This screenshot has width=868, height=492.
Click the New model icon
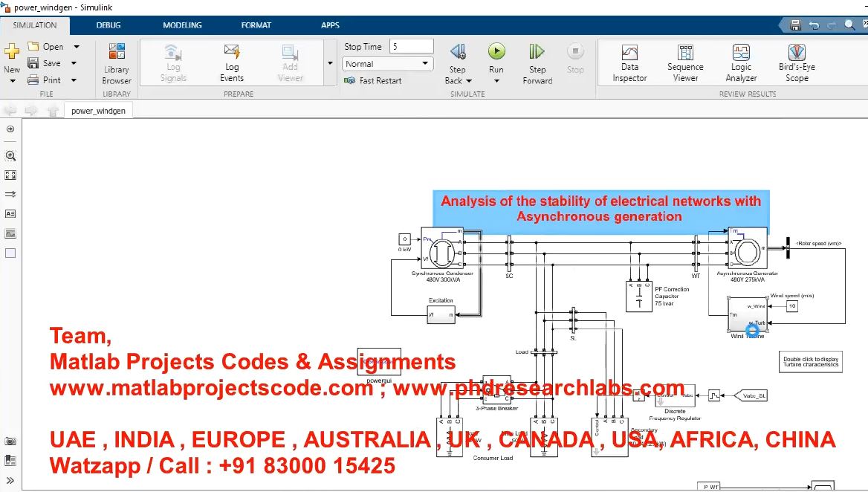click(12, 51)
